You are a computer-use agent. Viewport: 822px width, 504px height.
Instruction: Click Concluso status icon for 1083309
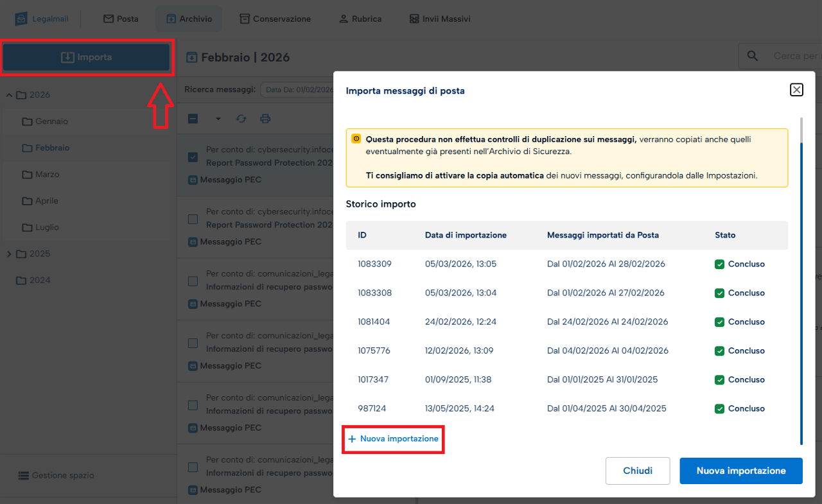coord(719,264)
